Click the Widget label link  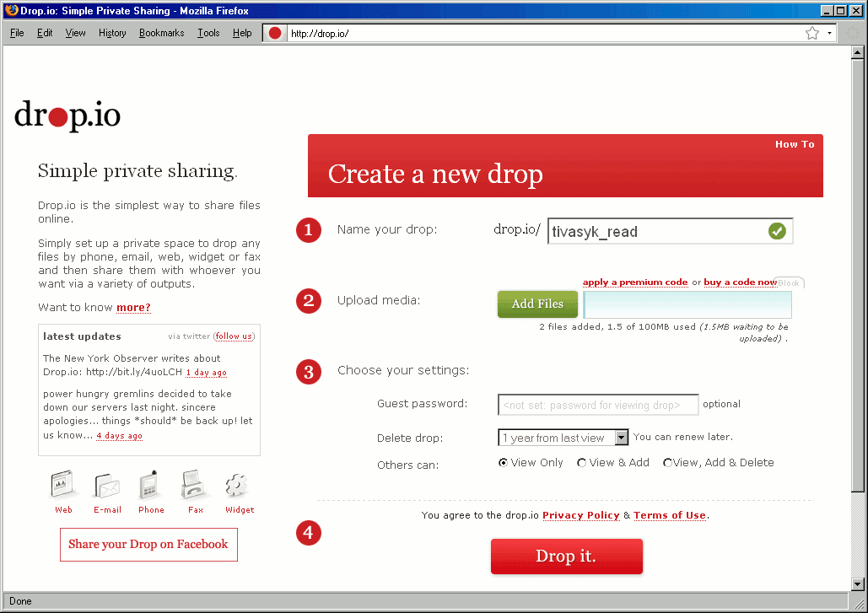[240, 509]
